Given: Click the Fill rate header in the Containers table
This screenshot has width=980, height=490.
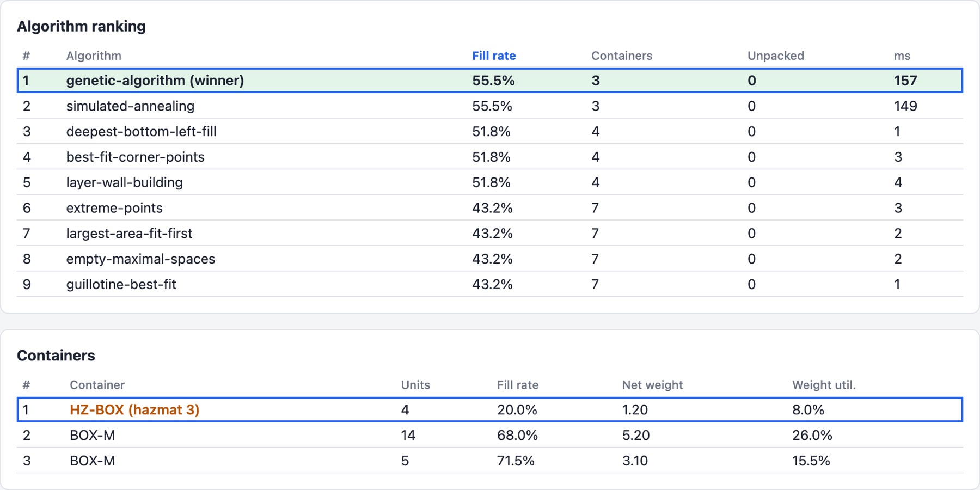Looking at the screenshot, I should pyautogui.click(x=518, y=385).
